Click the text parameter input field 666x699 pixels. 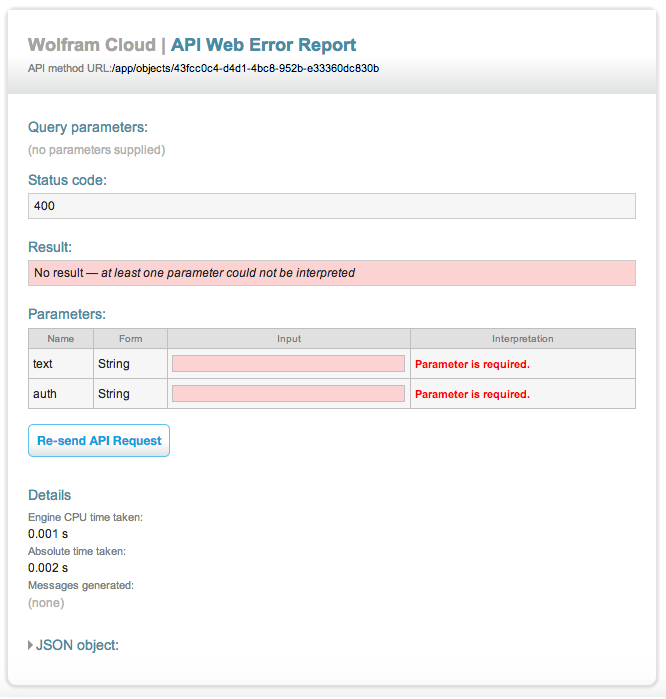[288, 363]
